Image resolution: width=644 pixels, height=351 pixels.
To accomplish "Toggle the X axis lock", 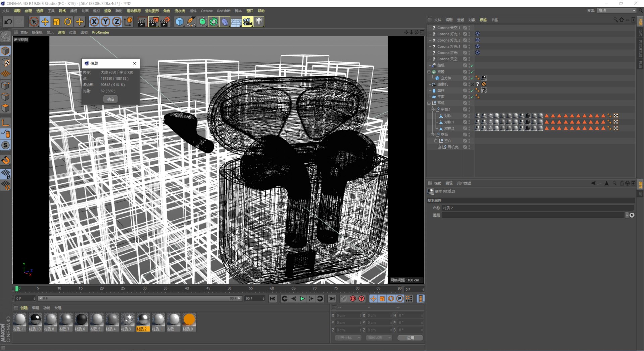I will tap(94, 22).
